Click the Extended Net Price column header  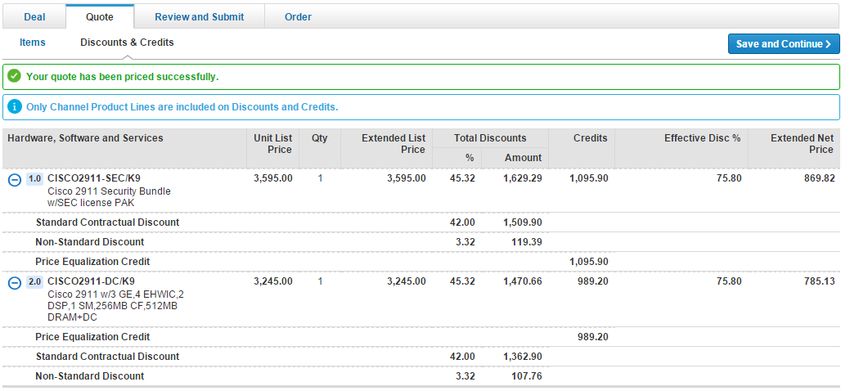(x=801, y=144)
